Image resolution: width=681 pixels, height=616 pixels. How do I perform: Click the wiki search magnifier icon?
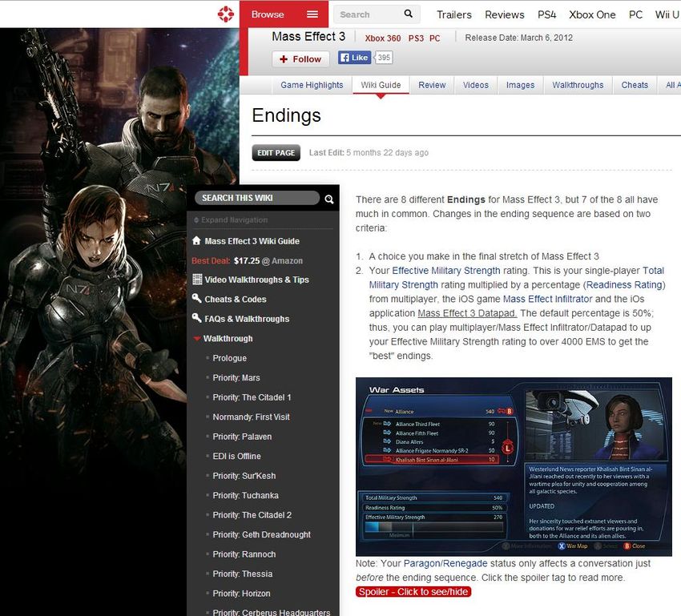[x=329, y=199]
